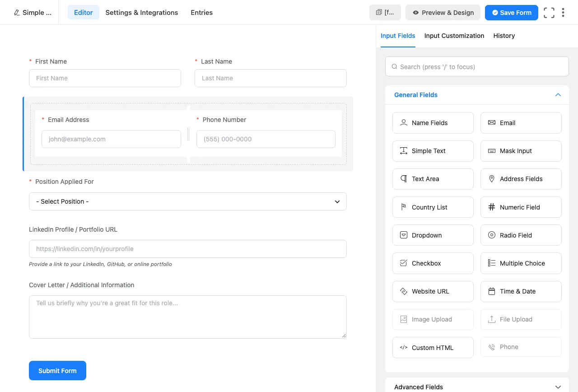
Task: Add a Multiple Choice field
Action: [x=521, y=263]
